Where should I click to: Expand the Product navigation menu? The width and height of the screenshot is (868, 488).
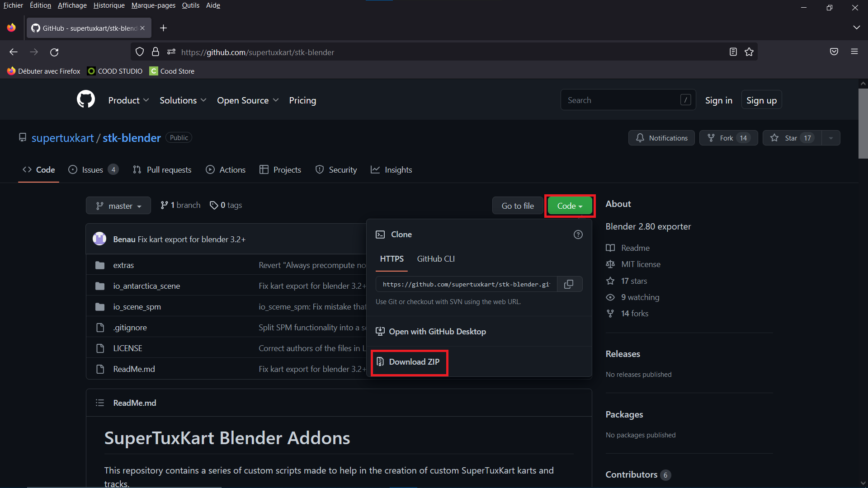coord(128,100)
